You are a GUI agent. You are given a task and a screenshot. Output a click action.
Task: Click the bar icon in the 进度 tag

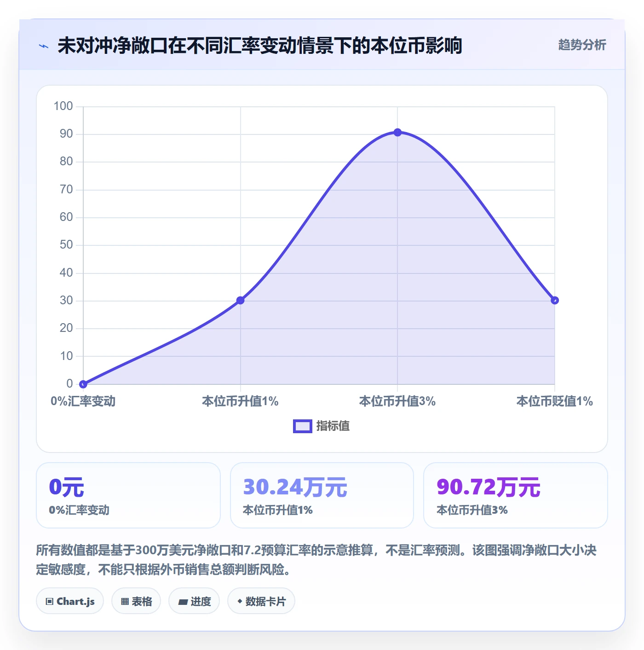point(183,602)
